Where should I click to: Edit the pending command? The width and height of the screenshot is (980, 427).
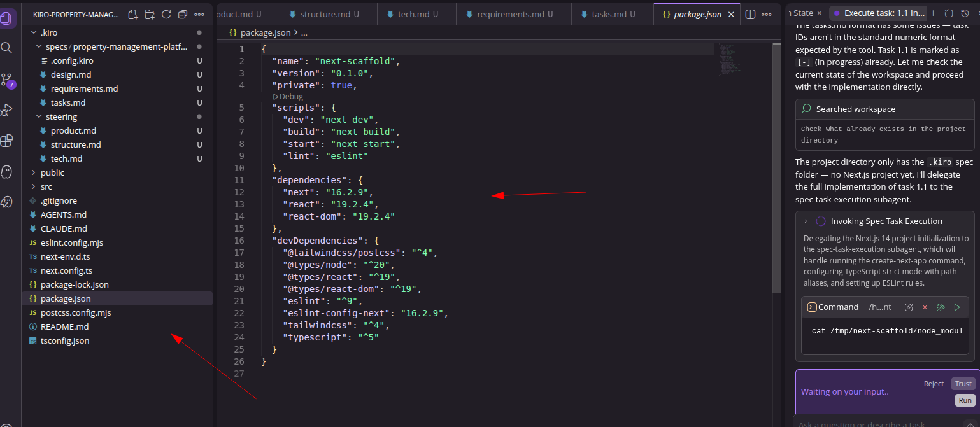pyautogui.click(x=909, y=307)
